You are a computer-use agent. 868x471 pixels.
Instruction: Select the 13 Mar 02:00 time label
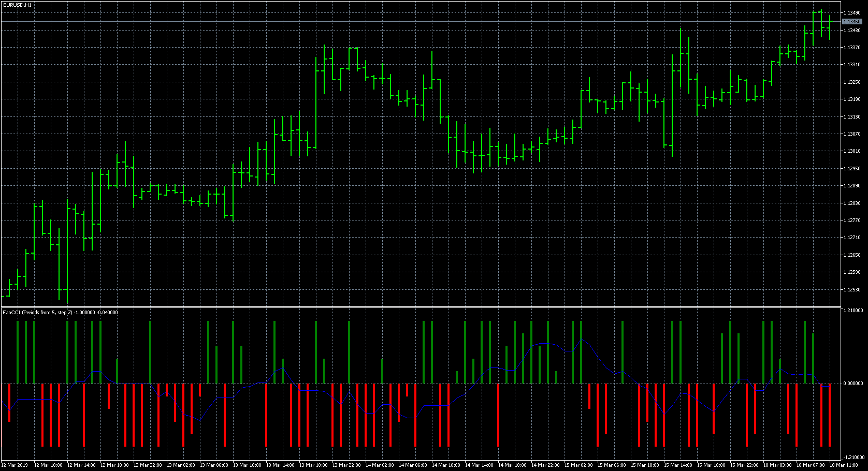[181, 465]
